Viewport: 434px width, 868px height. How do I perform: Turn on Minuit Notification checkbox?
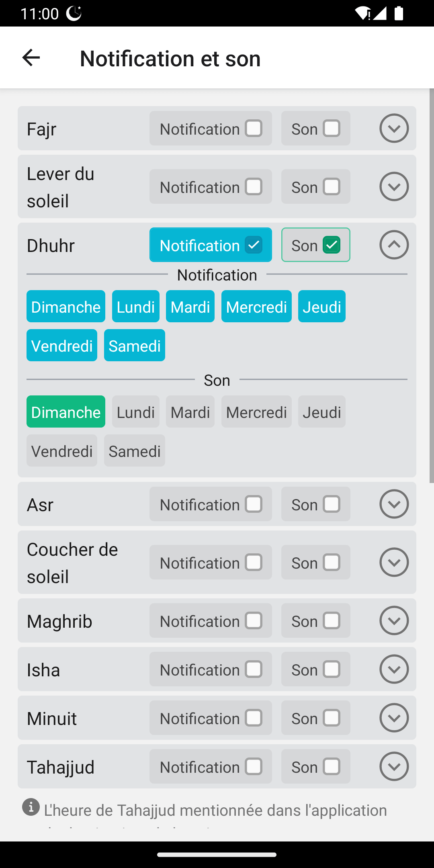[254, 718]
